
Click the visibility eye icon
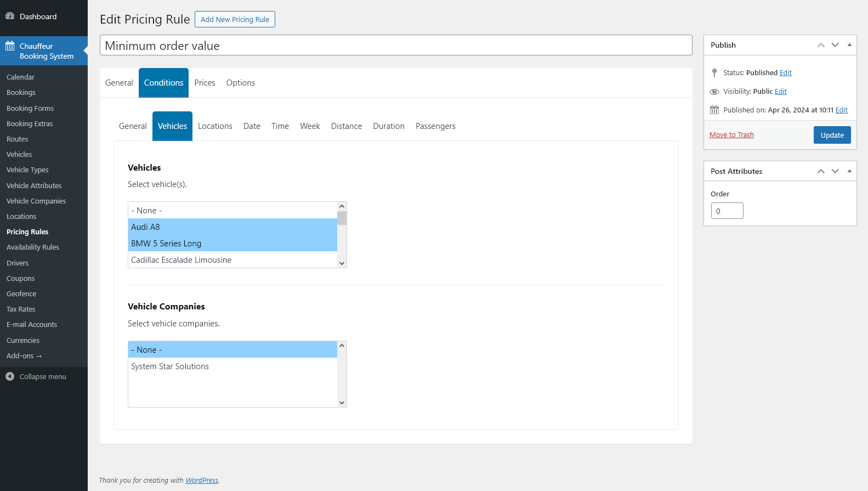(x=714, y=92)
